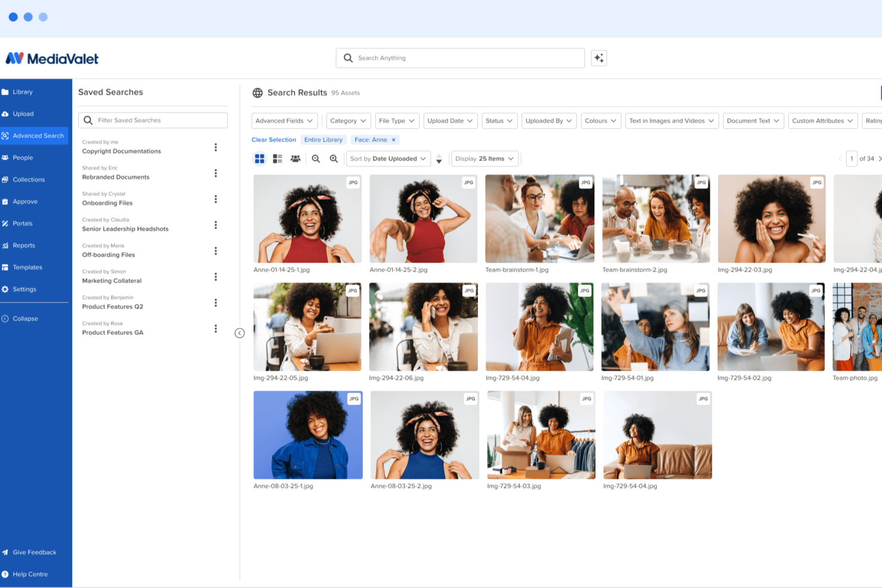Remove the Face: Anne filter chip
This screenshot has height=588, width=882.
tap(393, 139)
